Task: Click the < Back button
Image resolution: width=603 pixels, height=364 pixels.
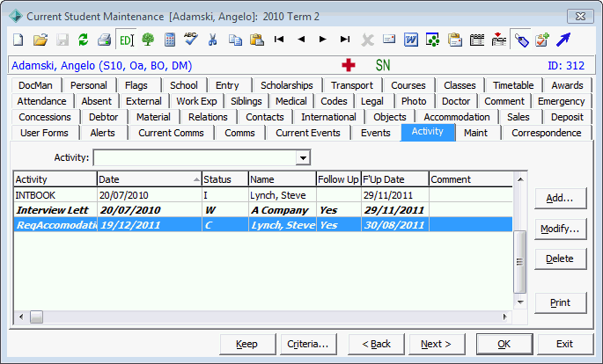Action: pos(376,344)
